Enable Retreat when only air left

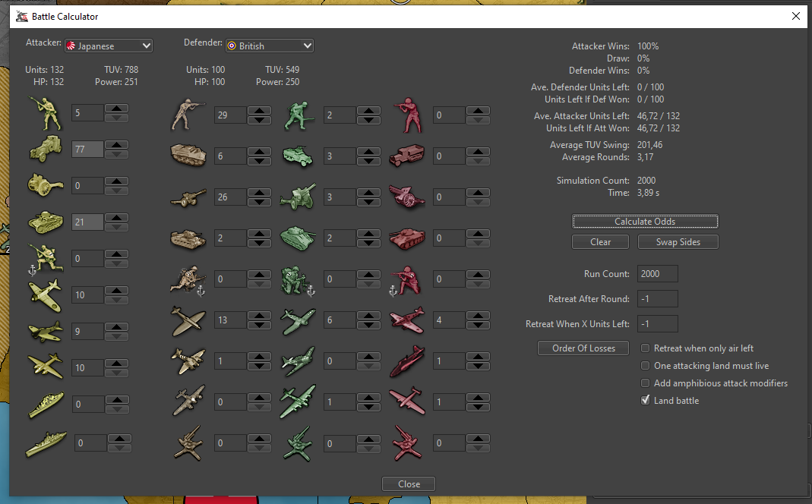click(x=645, y=348)
